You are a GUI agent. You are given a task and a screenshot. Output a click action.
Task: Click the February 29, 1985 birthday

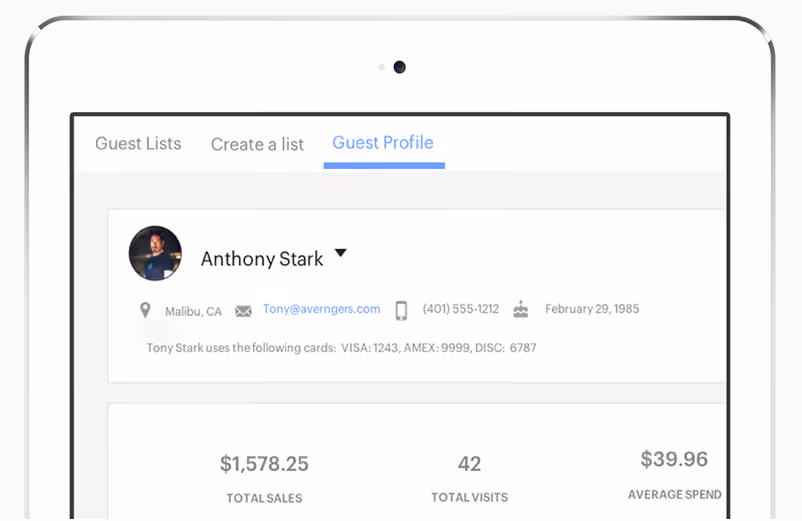click(x=592, y=309)
